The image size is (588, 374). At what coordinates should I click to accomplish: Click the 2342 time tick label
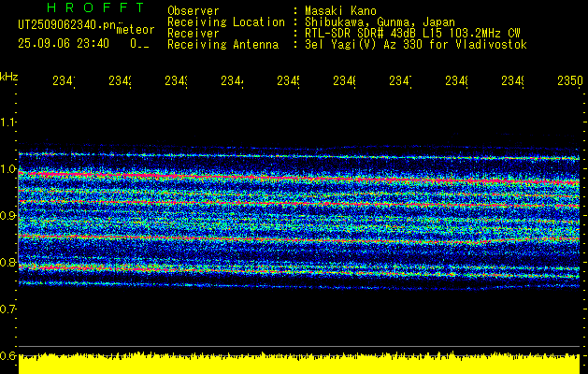[120, 80]
